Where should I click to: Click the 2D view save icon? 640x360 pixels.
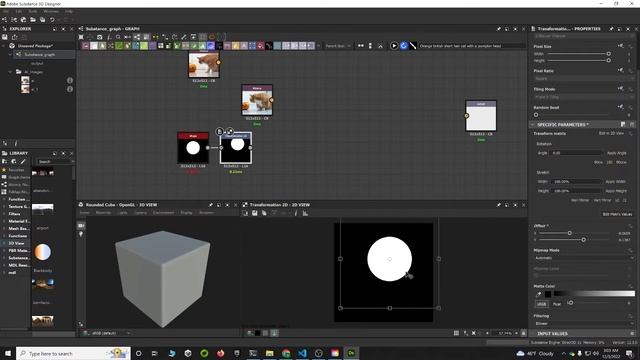tap(255, 213)
